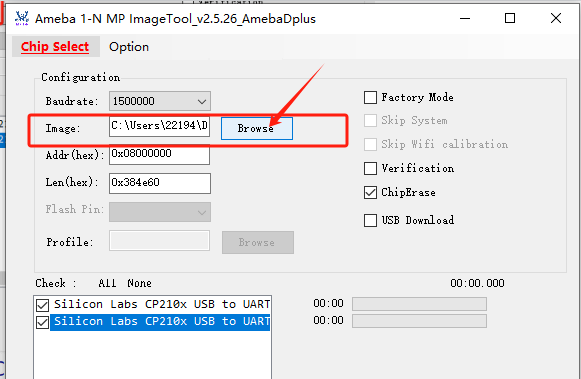Enable the Verification checkbox

pyautogui.click(x=370, y=168)
